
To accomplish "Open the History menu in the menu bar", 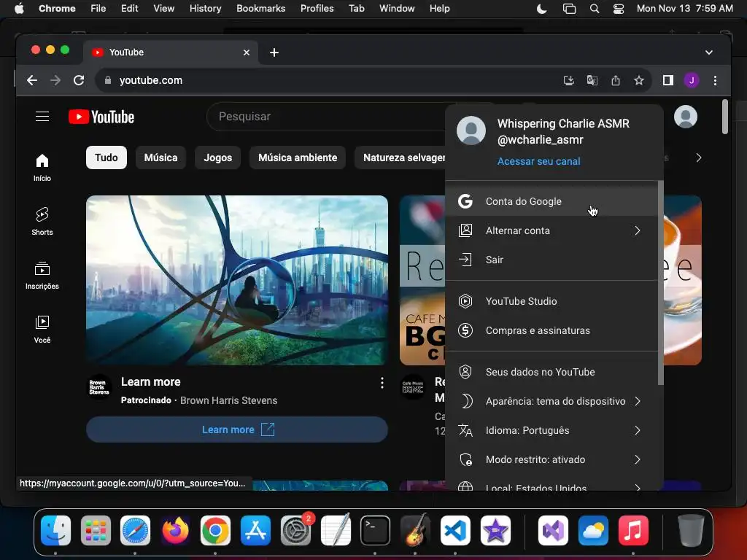I will click(x=205, y=9).
